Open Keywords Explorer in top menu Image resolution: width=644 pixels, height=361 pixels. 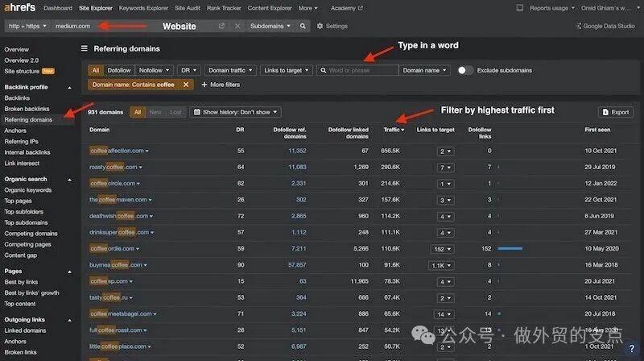(x=143, y=8)
